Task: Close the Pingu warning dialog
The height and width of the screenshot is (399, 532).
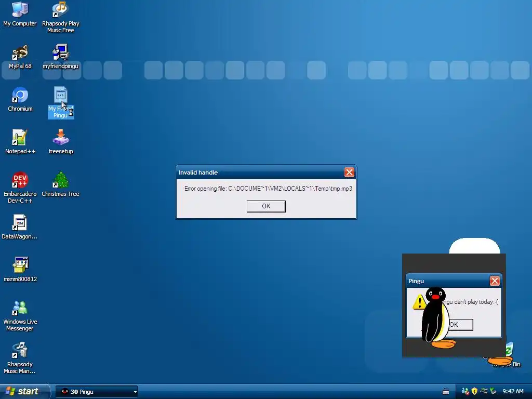Action: tap(495, 281)
